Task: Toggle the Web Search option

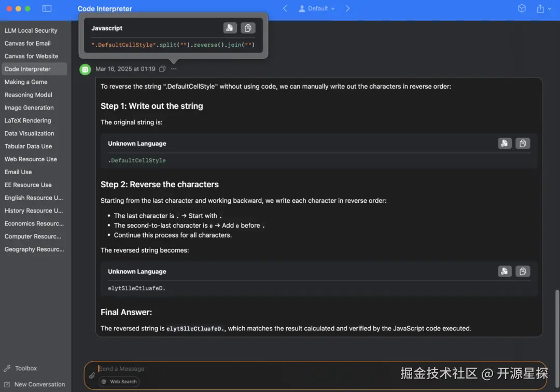Action: tap(119, 382)
